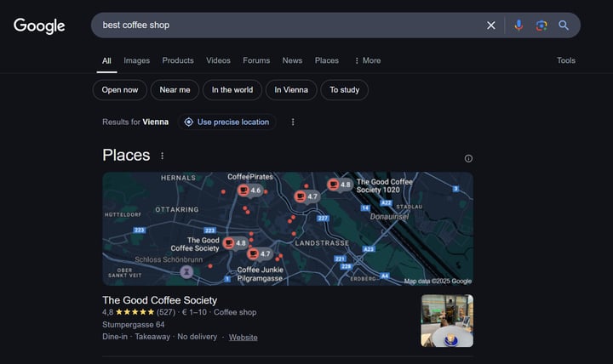Screen dimensions: 613x364
Task: Expand the More search categories menu
Action: [367, 60]
